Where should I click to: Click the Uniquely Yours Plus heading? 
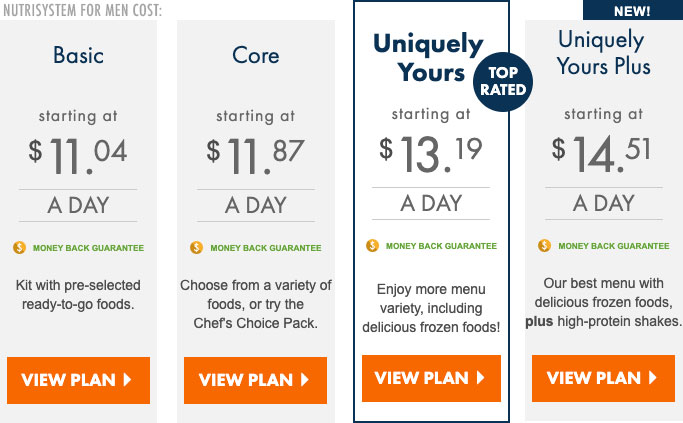click(603, 53)
